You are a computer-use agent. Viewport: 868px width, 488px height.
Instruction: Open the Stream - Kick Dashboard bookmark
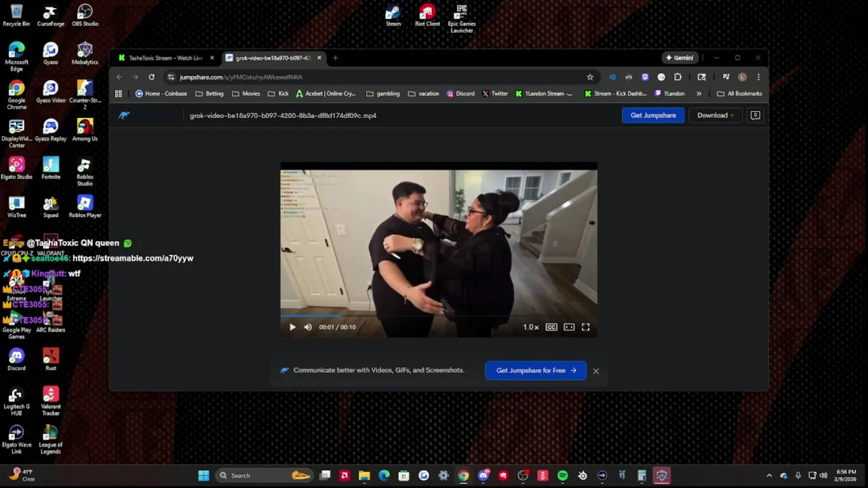click(x=616, y=94)
